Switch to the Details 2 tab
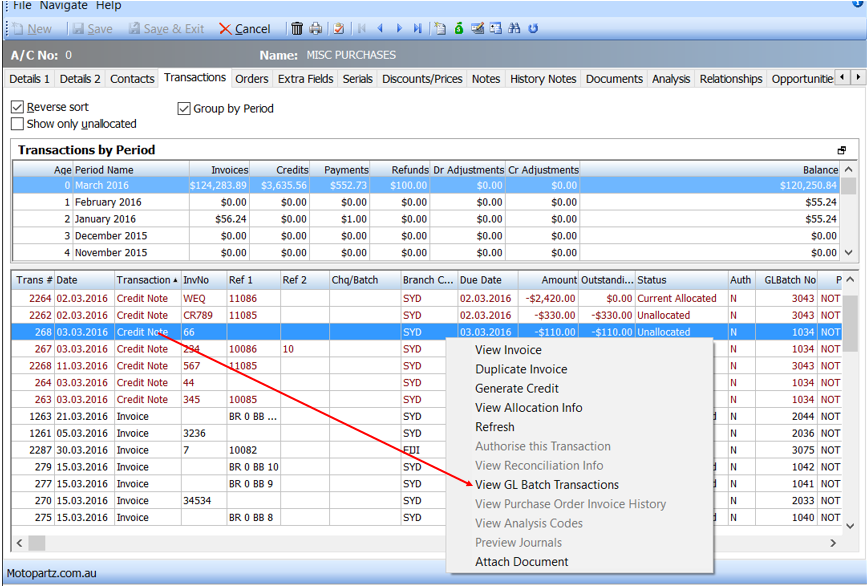Image resolution: width=867 pixels, height=586 pixels. pos(80,79)
